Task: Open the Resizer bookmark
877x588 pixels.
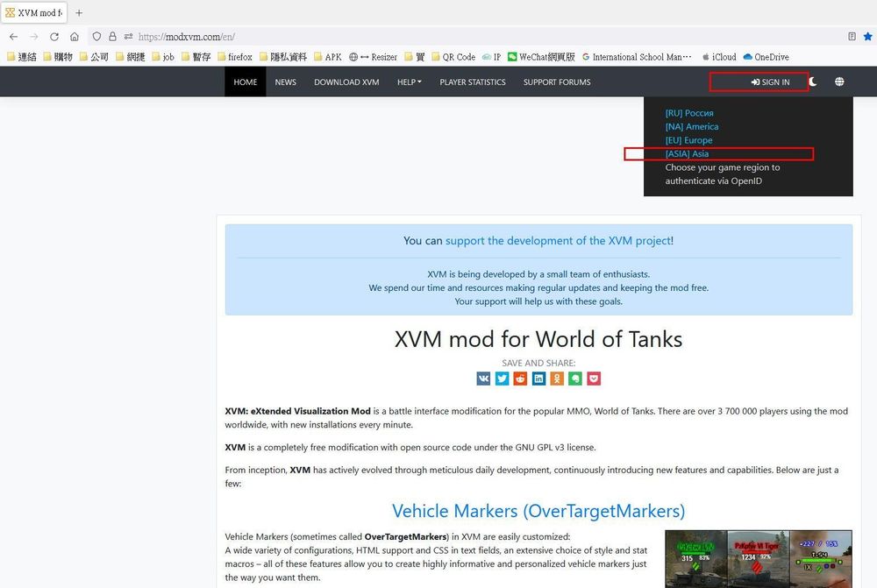Action: 373,57
